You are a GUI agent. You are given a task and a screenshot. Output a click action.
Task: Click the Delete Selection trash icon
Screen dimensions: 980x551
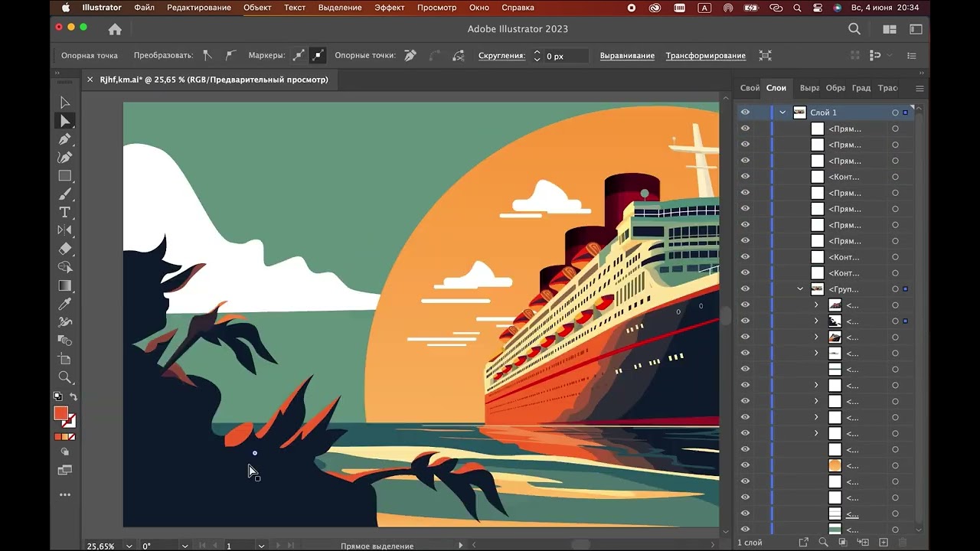903,543
